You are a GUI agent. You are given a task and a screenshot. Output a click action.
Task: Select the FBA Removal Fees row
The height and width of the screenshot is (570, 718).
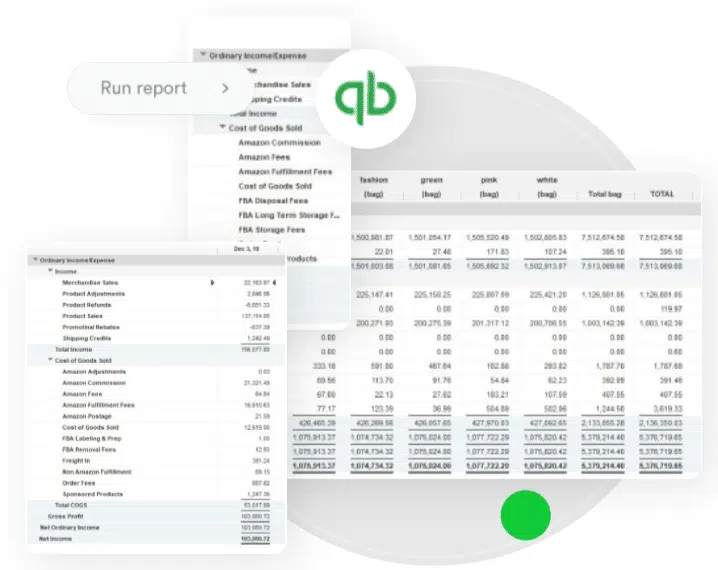(156, 450)
